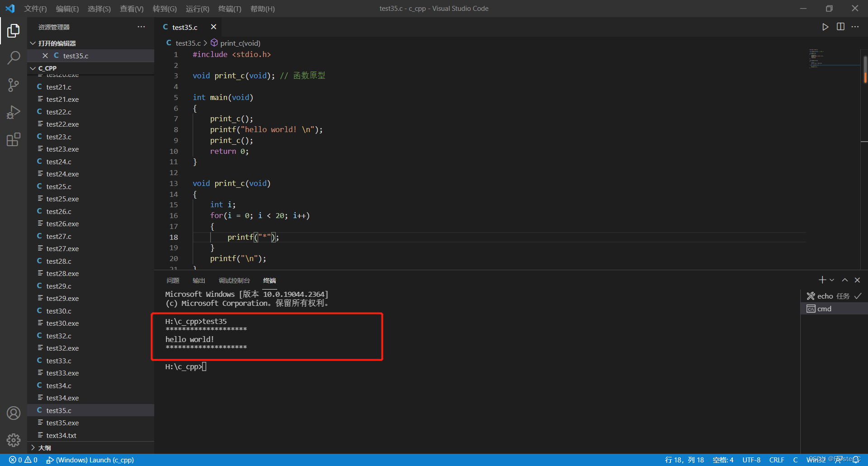The height and width of the screenshot is (466, 868).
Task: Change language mode C in status bar
Action: pyautogui.click(x=795, y=460)
